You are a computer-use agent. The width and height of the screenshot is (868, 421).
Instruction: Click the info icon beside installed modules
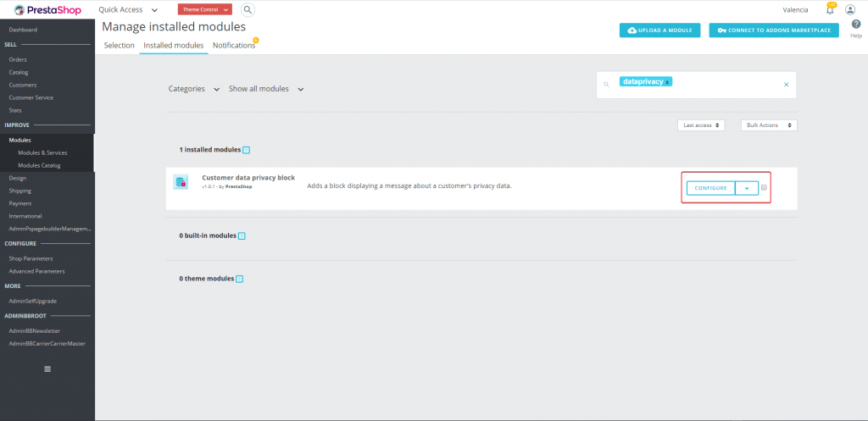tap(247, 150)
